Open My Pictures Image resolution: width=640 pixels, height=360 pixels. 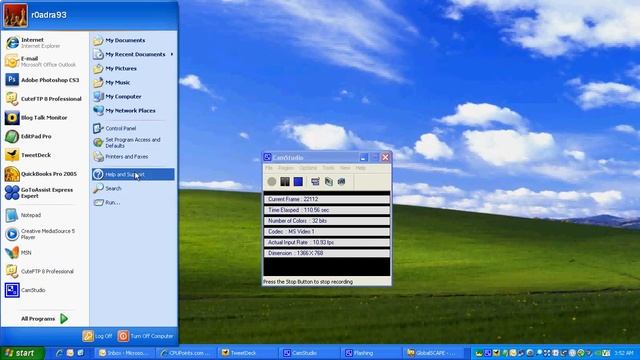coord(133,69)
